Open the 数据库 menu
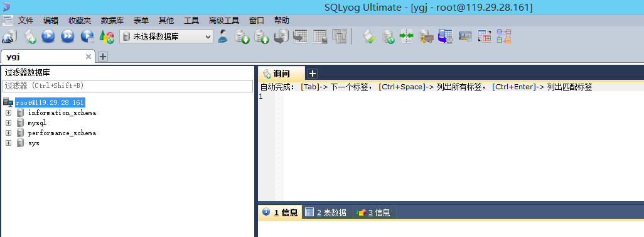 point(112,21)
